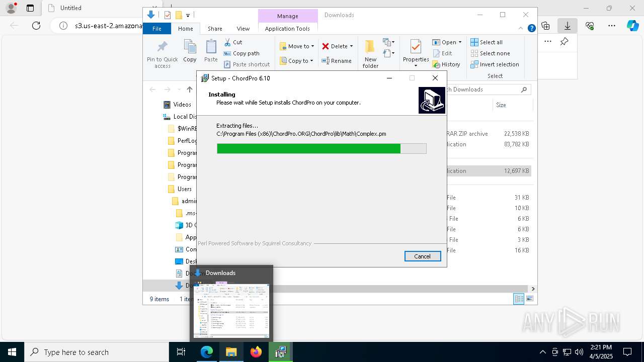Image resolution: width=644 pixels, height=362 pixels.
Task: Switch to the View ribbon tab
Action: tap(243, 29)
